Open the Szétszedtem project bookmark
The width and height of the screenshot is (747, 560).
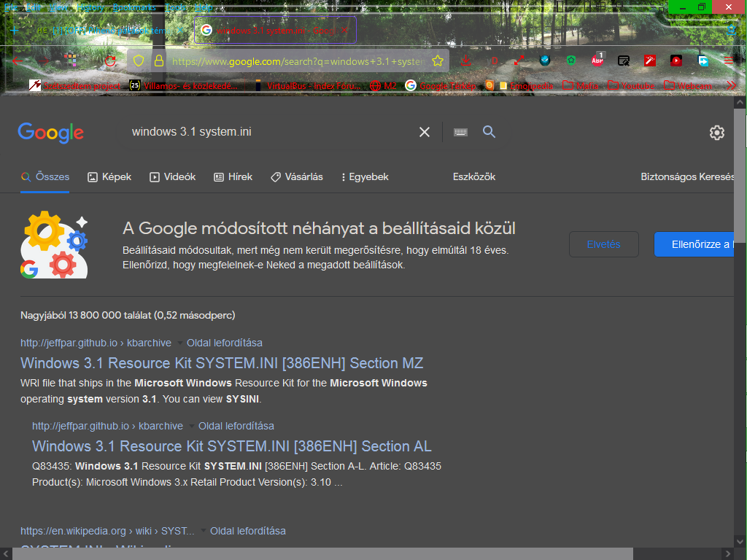[x=75, y=86]
